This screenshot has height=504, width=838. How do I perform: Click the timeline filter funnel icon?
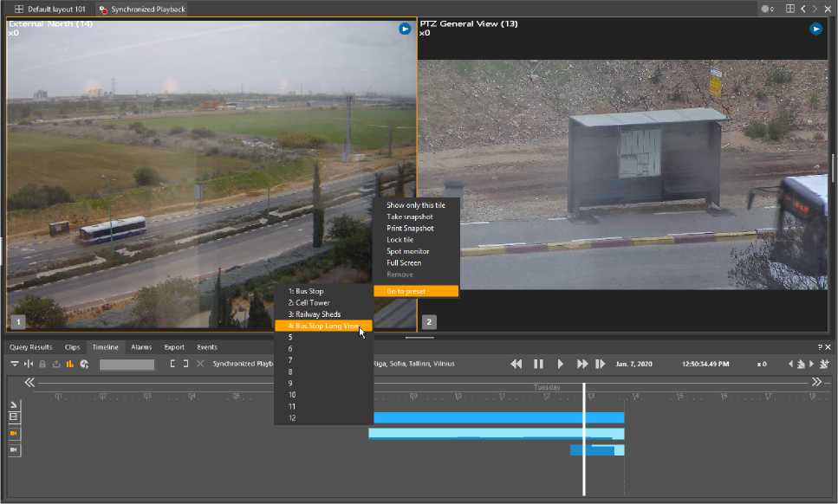[x=15, y=365]
